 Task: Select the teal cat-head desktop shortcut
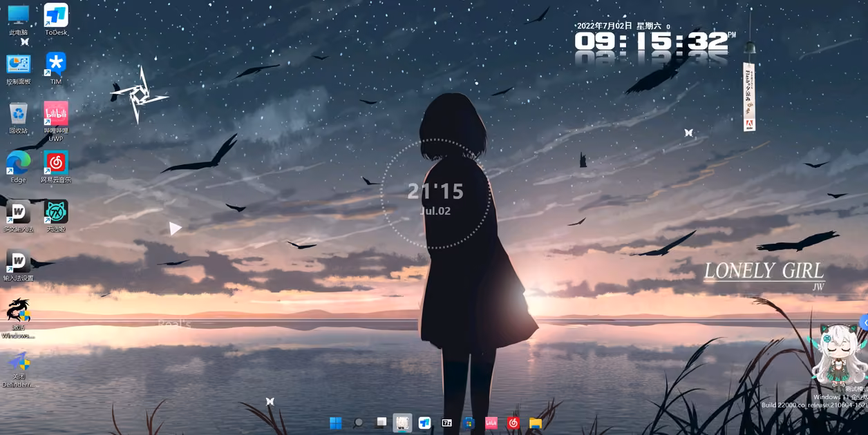tap(56, 217)
